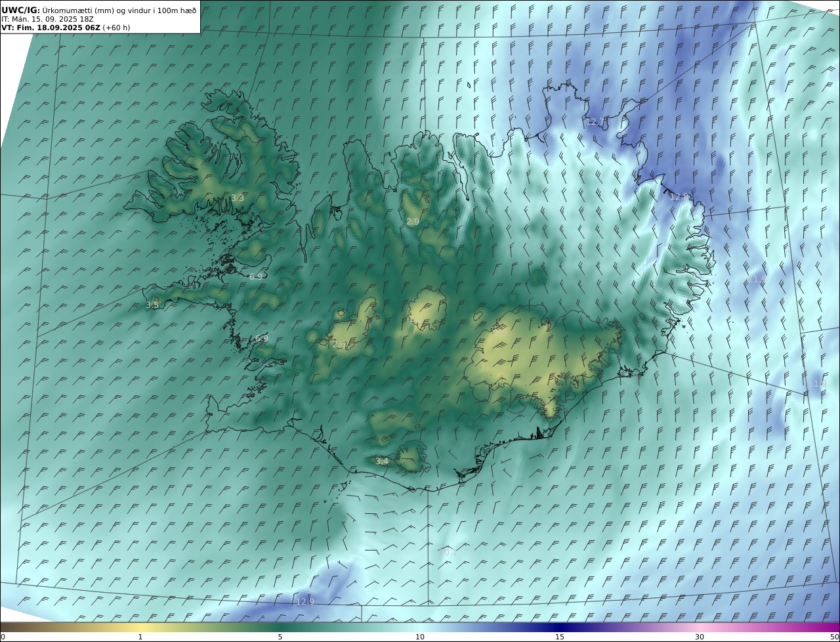Click the colorbar tick label 0
The image size is (840, 642).
(3, 637)
